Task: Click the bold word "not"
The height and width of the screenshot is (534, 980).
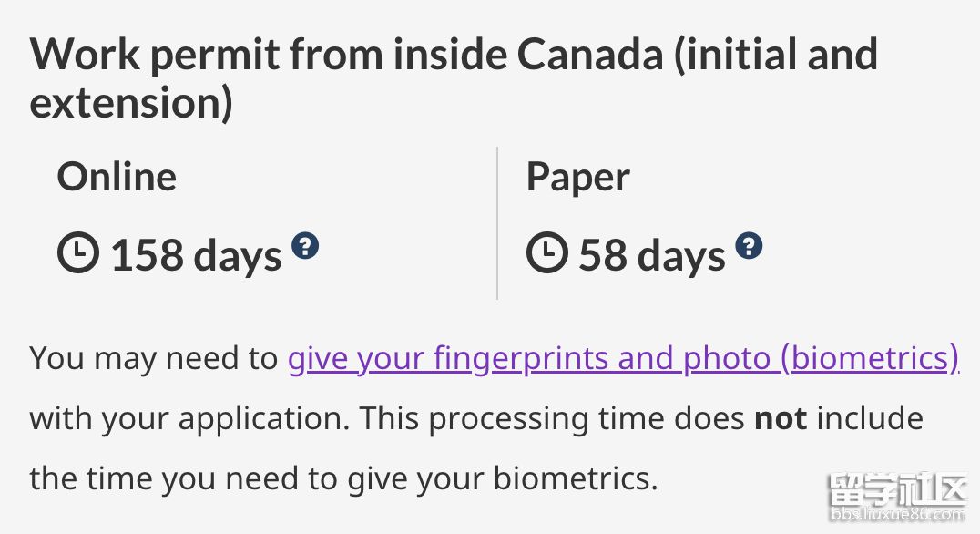Action: coord(781,419)
